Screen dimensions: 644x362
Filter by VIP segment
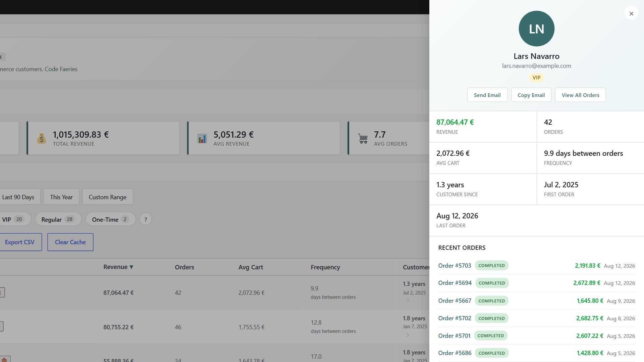click(13, 219)
